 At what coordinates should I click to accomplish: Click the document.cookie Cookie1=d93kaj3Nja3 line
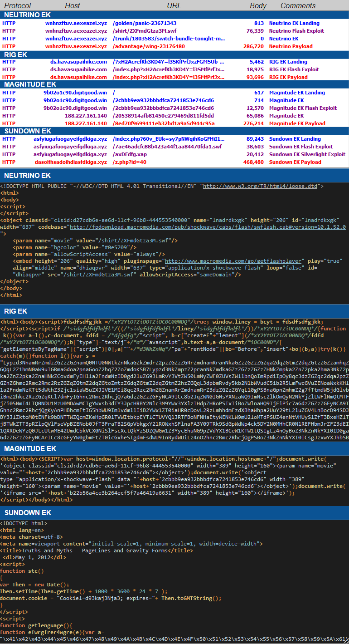click(x=111, y=598)
